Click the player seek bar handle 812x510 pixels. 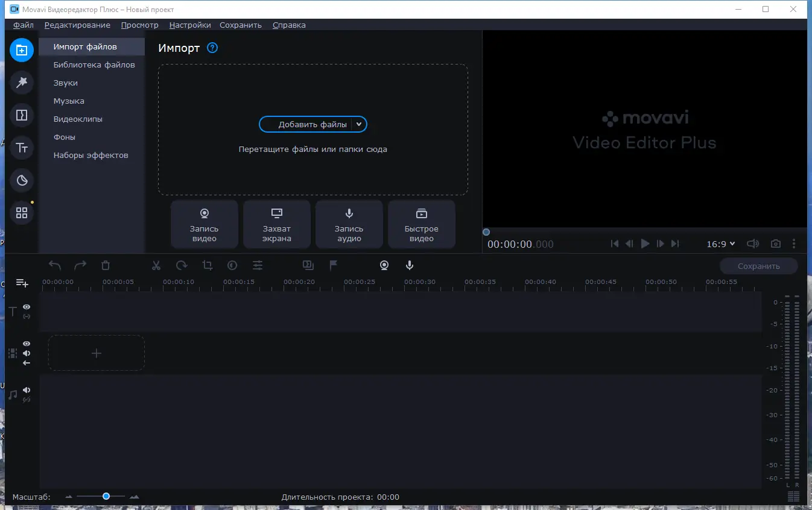(x=486, y=232)
